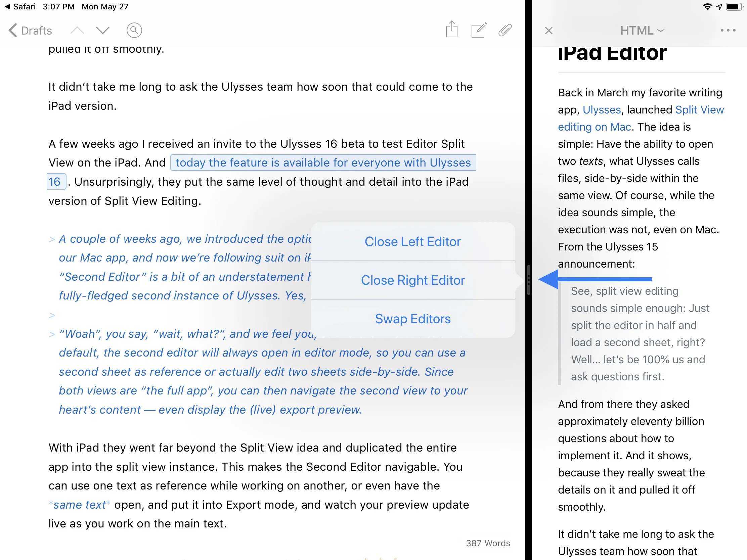The image size is (747, 560).
Task: Open the three-dot more options menu
Action: tap(728, 30)
